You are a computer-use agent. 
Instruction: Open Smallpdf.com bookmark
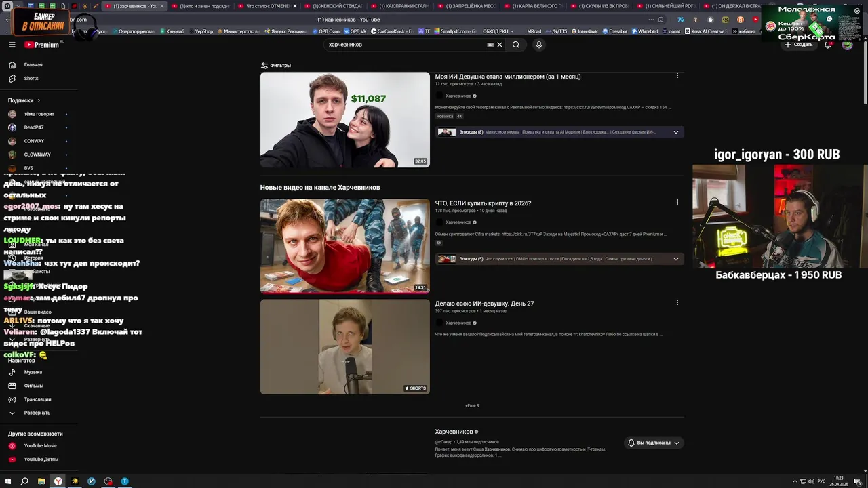click(456, 31)
